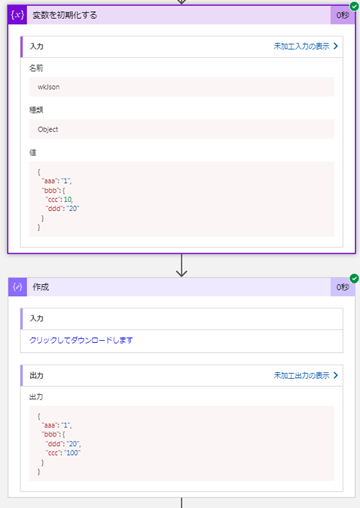Click the クリックしてダウンロードします link
The width and height of the screenshot is (360, 508).
pyautogui.click(x=81, y=340)
